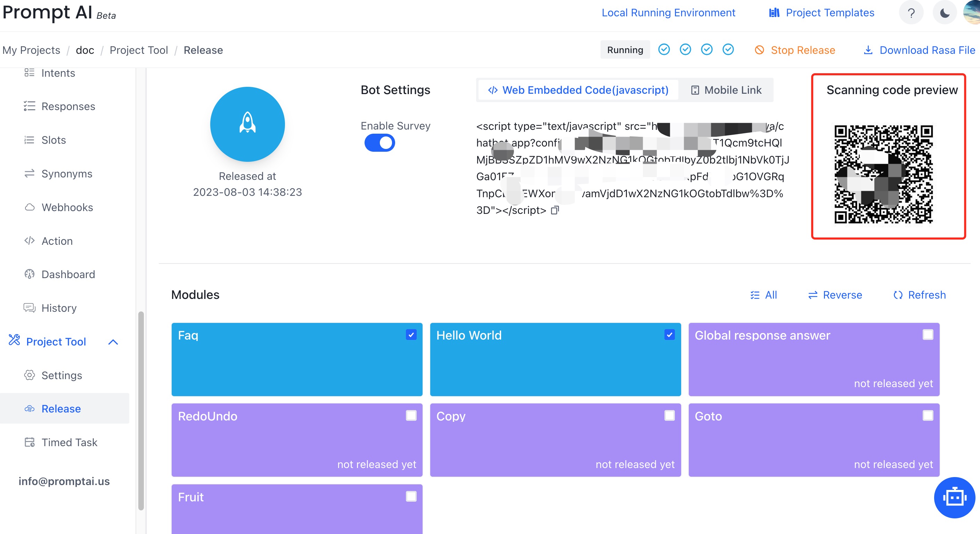This screenshot has width=980, height=534.
Task: Click the Dashboard gauge icon
Action: click(x=29, y=274)
